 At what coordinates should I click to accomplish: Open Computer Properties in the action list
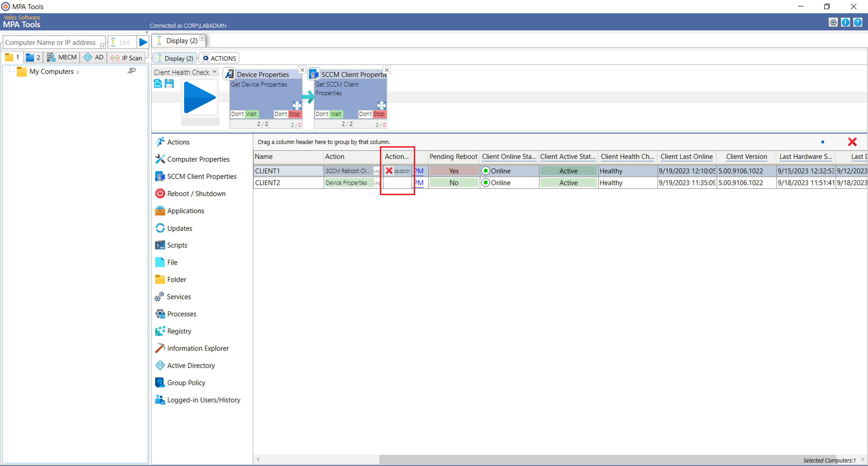(x=192, y=159)
